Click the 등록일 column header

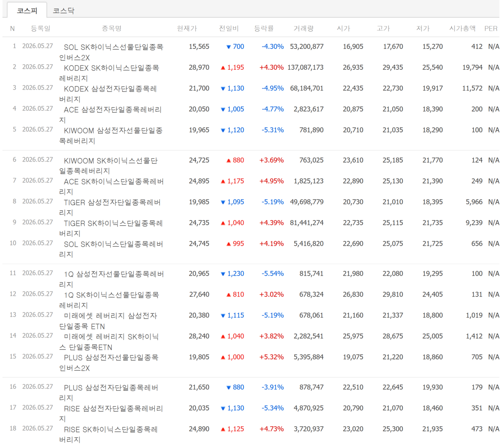pos(41,28)
